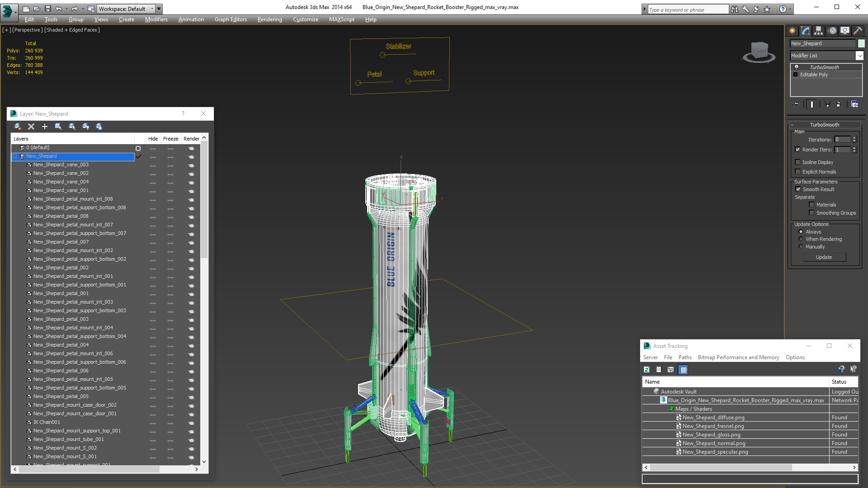Click the keyword search input field
Image resolution: width=868 pixels, height=488 pixels.
(688, 9)
